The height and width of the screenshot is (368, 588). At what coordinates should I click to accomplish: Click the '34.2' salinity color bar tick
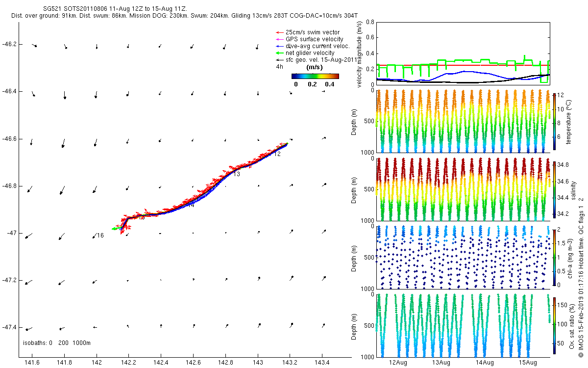563,214
